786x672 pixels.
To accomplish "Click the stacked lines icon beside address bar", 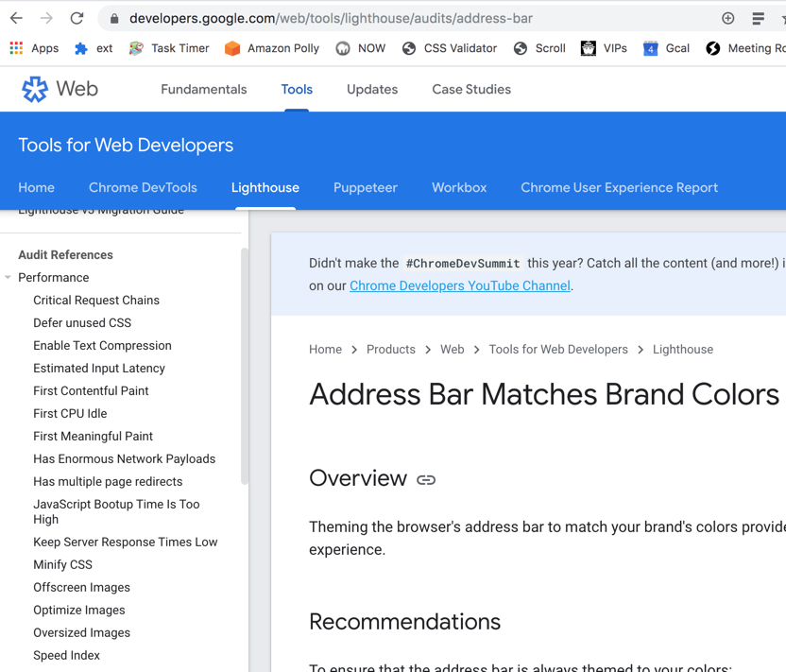I will tap(758, 19).
